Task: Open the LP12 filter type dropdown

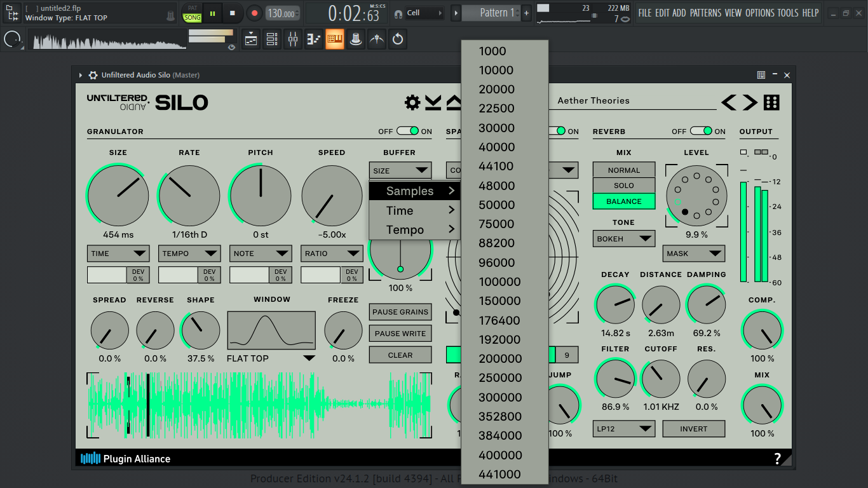Action: (624, 429)
